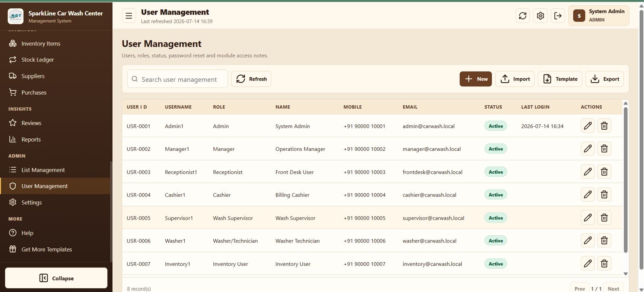Viewport: 644px width, 292px height.
Task: Edit Cashier1 row pencil icon
Action: [588, 195]
